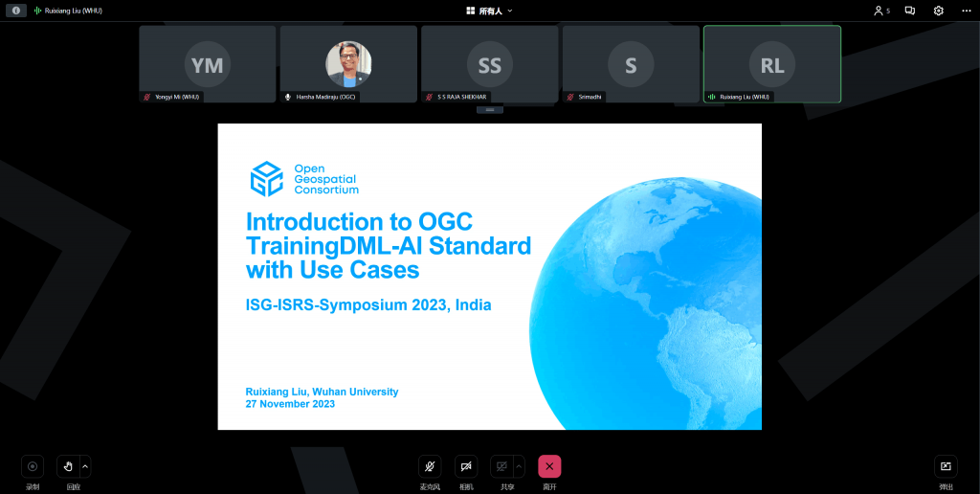Open the chat window icon
This screenshot has width=980, height=494.
click(x=910, y=11)
